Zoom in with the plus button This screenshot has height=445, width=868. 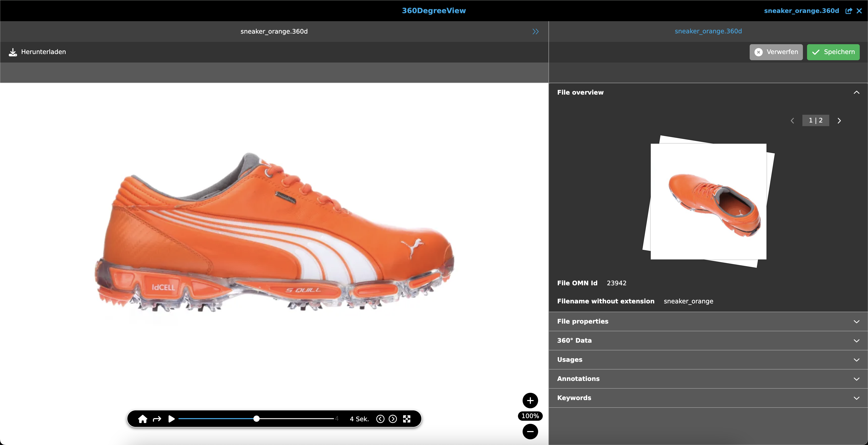tap(530, 401)
